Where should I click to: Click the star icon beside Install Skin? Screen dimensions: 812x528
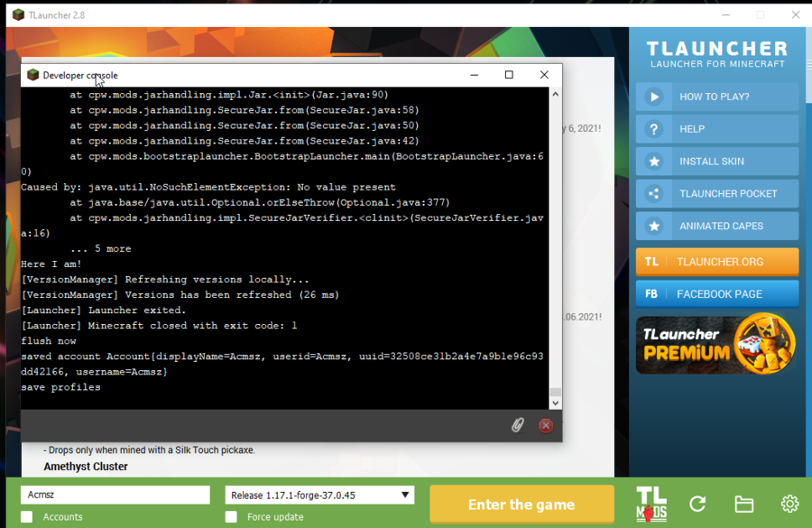coord(654,162)
